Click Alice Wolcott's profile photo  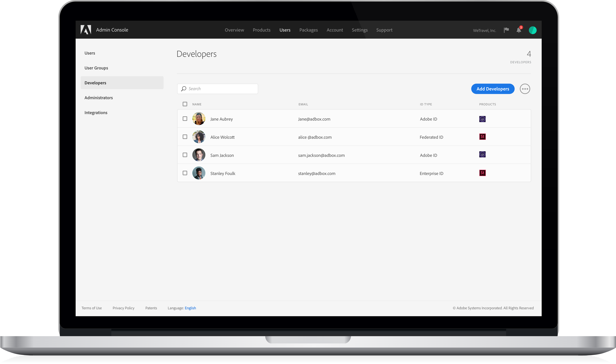[x=199, y=137]
